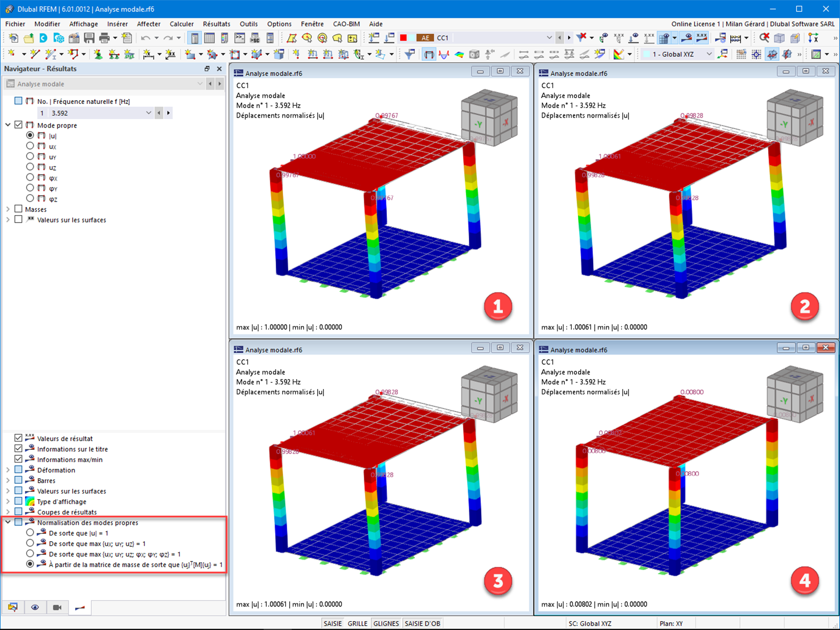The height and width of the screenshot is (630, 840).
Task: Select the Save tool in the toolbar
Action: click(x=89, y=38)
